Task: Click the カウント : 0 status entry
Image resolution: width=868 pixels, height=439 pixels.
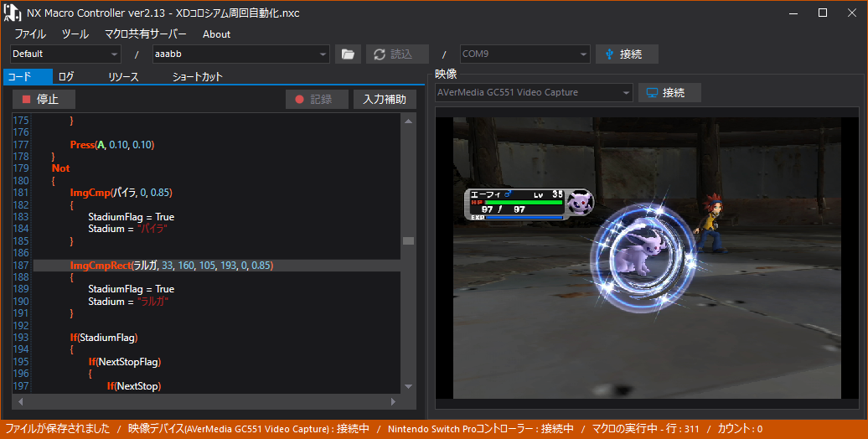Action: [740, 429]
